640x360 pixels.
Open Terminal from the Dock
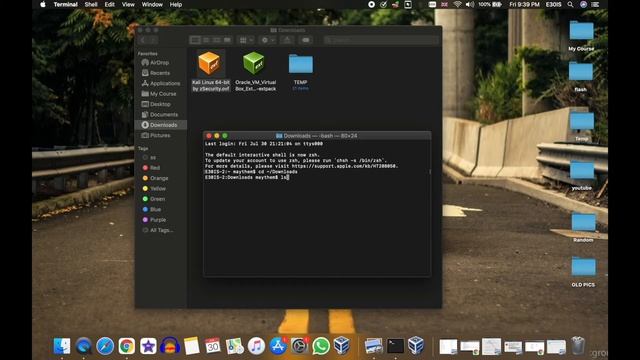coord(395,346)
